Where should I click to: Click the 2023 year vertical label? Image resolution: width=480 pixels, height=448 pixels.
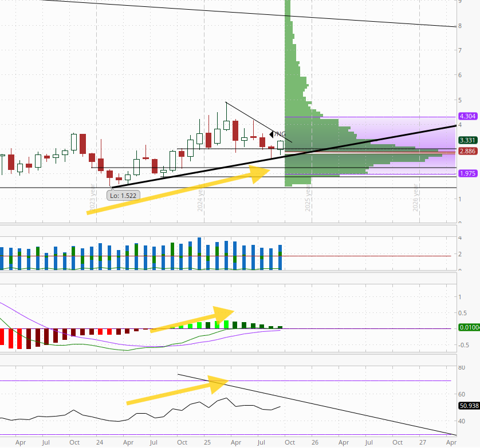93,197
